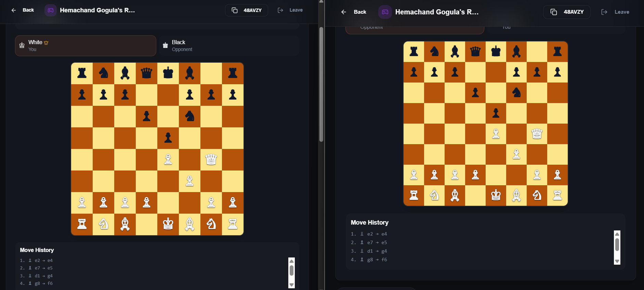Copy room code 48AVZY in the right window
This screenshot has width=644, height=290.
point(567,12)
